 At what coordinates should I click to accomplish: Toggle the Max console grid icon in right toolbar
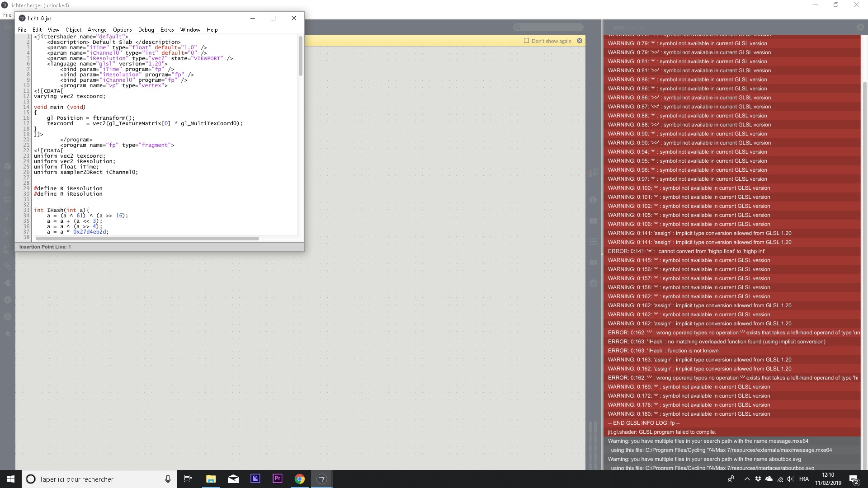[593, 173]
